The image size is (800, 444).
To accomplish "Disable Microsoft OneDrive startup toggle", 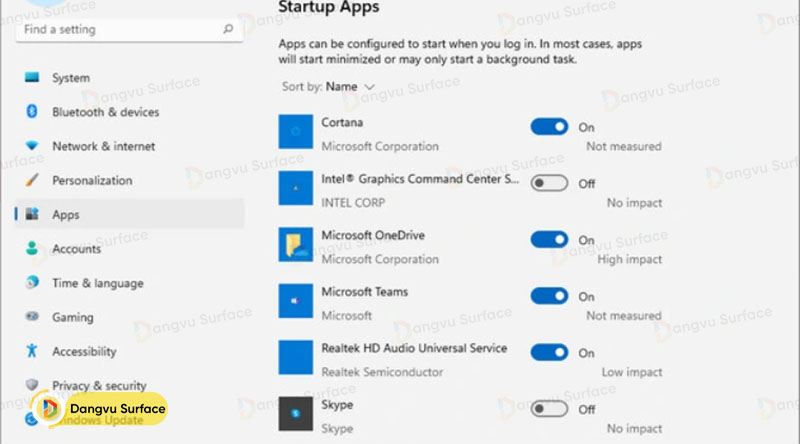I will coord(549,240).
